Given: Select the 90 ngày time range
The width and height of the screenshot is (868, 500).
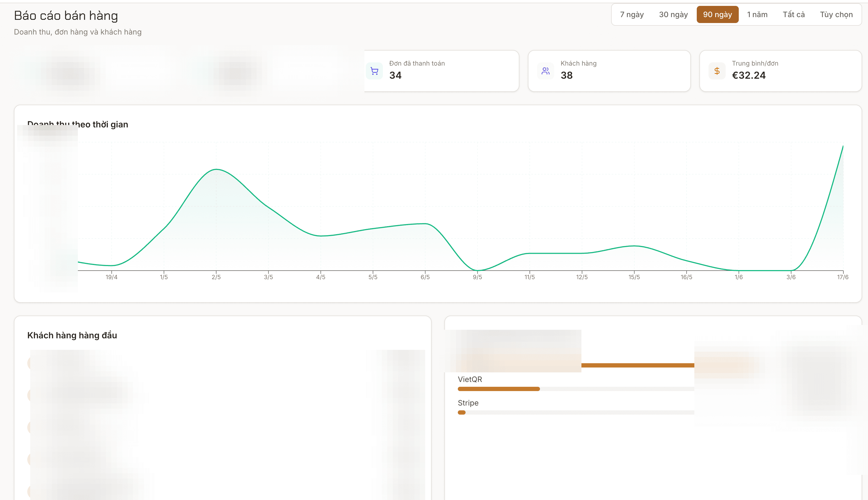Looking at the screenshot, I should 717,14.
